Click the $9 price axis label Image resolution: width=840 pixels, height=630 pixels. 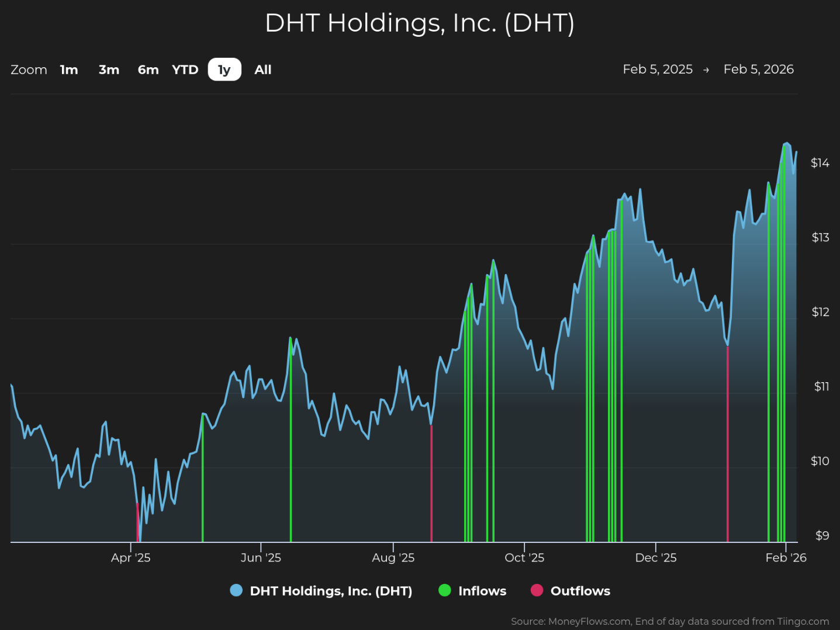pos(822,535)
